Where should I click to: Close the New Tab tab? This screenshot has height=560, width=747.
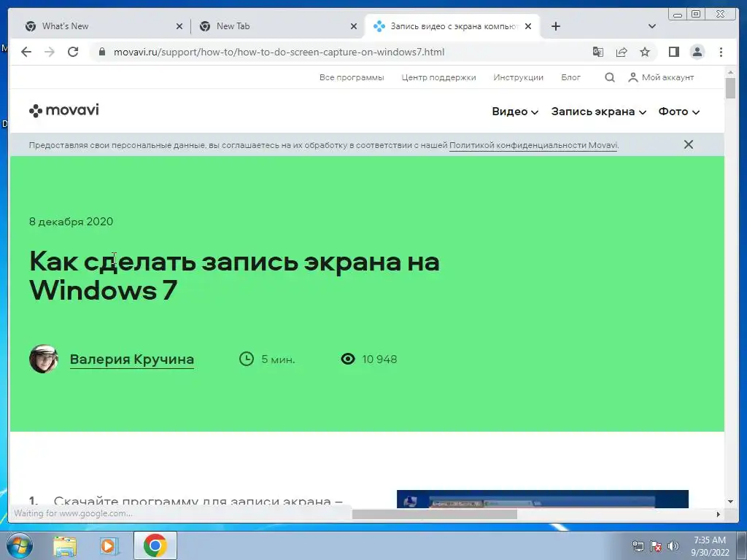(x=354, y=26)
